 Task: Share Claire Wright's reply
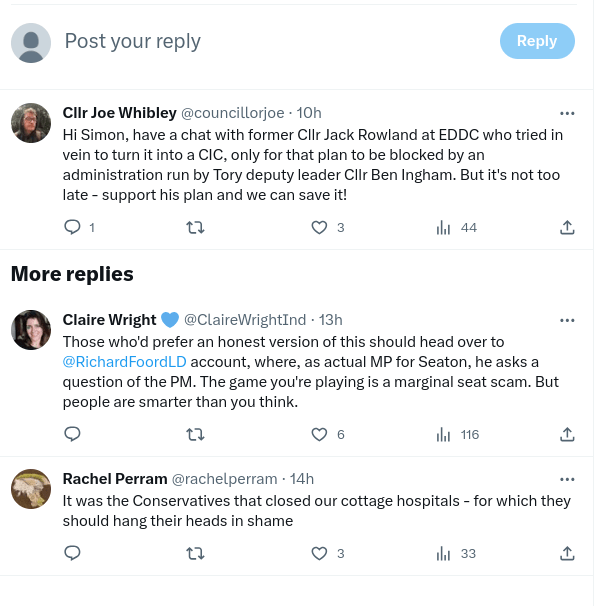(567, 434)
